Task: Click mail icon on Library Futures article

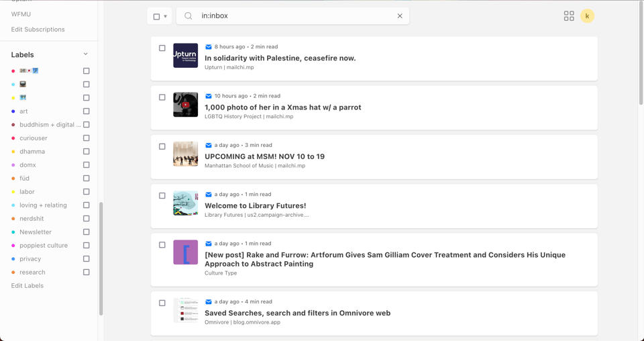Action: 208,195
